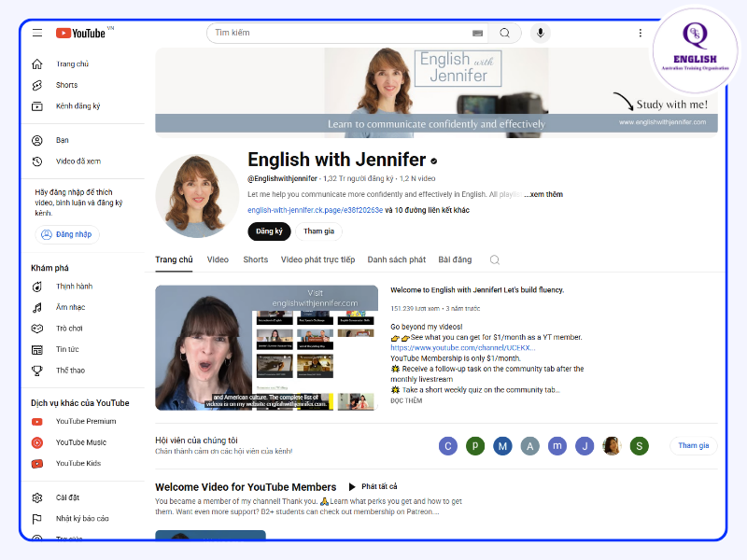This screenshot has width=747, height=560.
Task: Switch to the Trang chủ channel tab
Action: click(x=174, y=259)
